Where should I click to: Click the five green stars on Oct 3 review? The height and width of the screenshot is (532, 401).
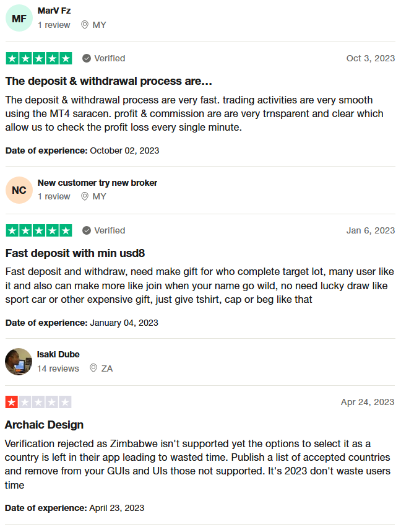(x=39, y=58)
